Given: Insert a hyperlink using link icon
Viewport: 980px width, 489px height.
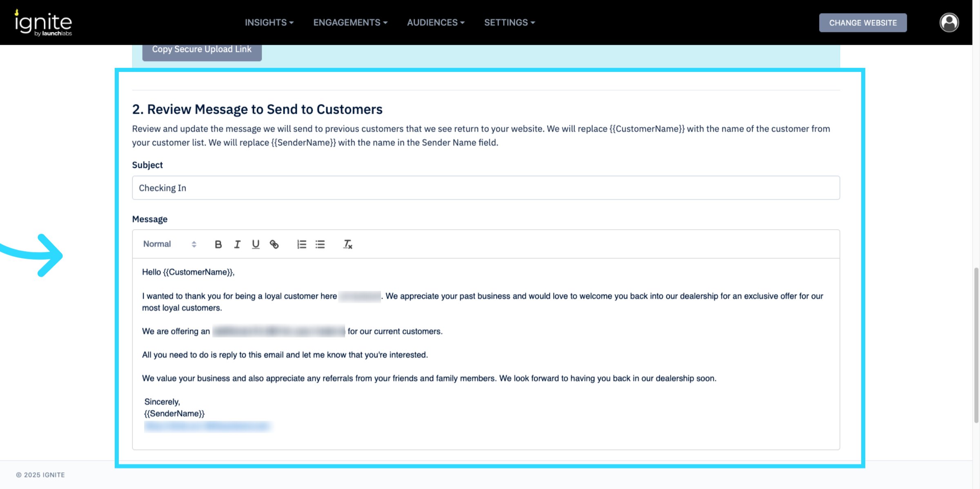Looking at the screenshot, I should 274,244.
